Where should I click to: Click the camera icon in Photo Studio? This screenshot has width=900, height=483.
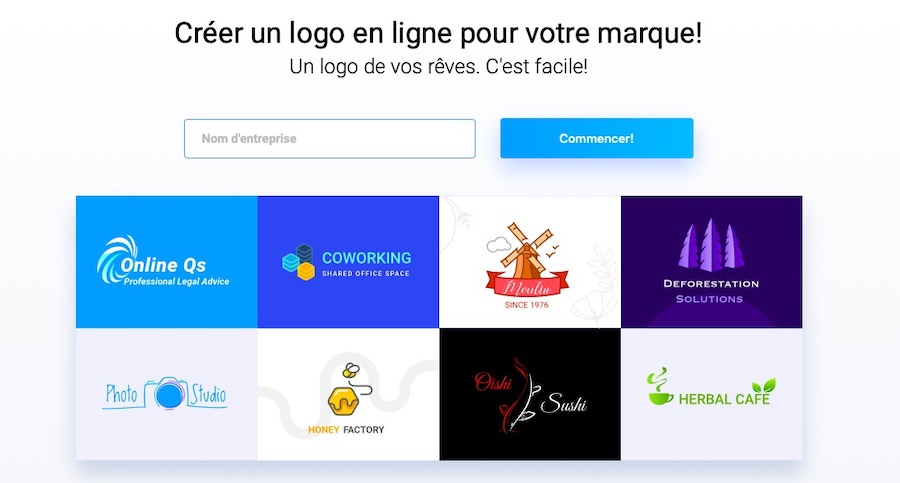pos(166,393)
